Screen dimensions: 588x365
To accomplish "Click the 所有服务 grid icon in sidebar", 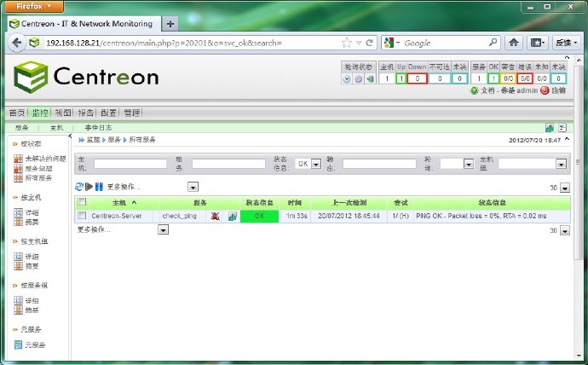I will click(x=18, y=178).
